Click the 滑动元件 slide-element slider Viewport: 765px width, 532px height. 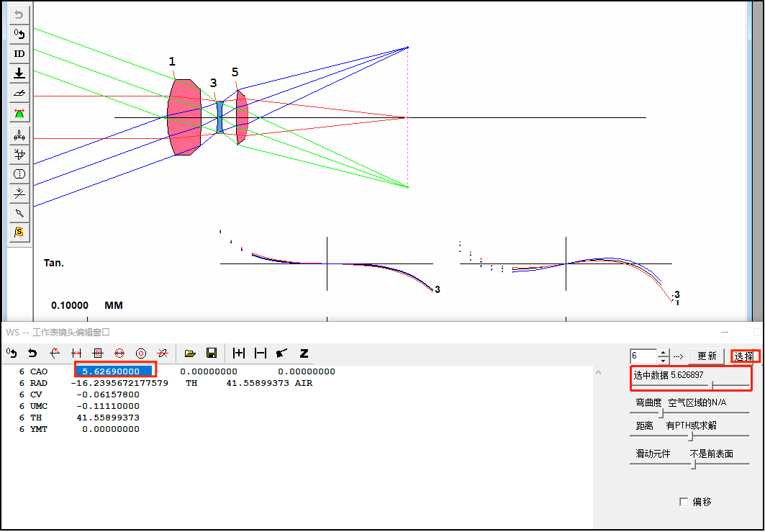689,464
